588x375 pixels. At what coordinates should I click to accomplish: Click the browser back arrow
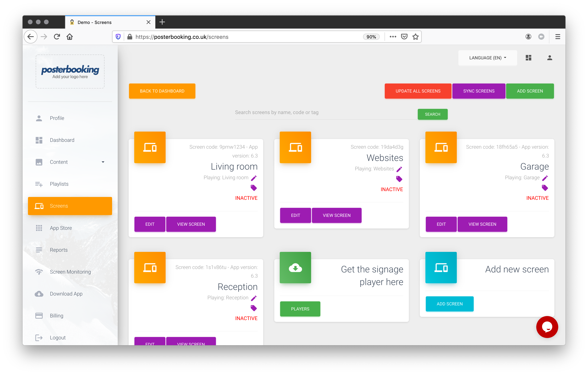(31, 37)
